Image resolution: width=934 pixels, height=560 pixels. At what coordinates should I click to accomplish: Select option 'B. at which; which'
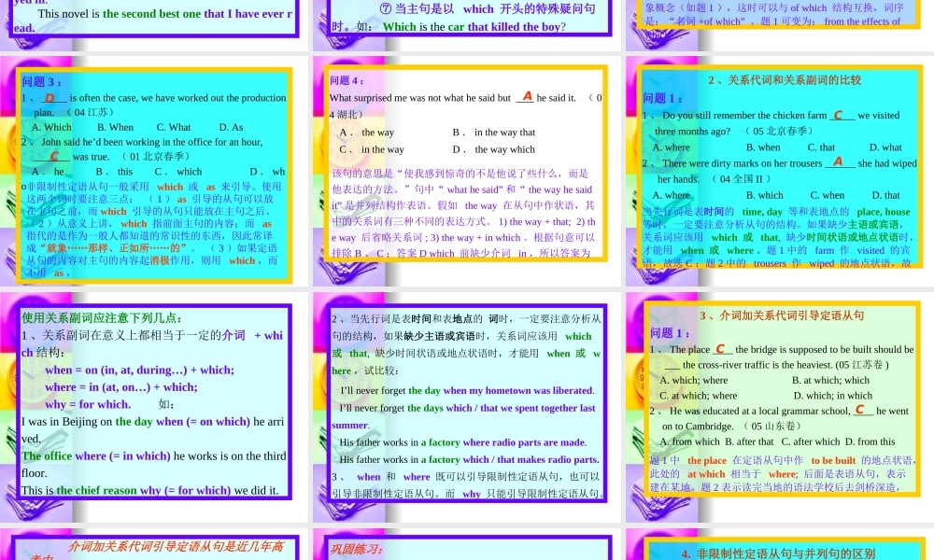830,380
